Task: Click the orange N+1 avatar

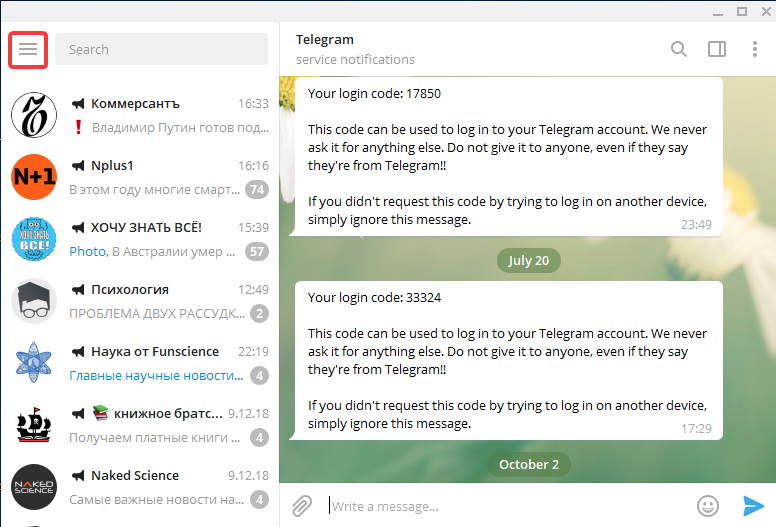Action: [x=34, y=177]
